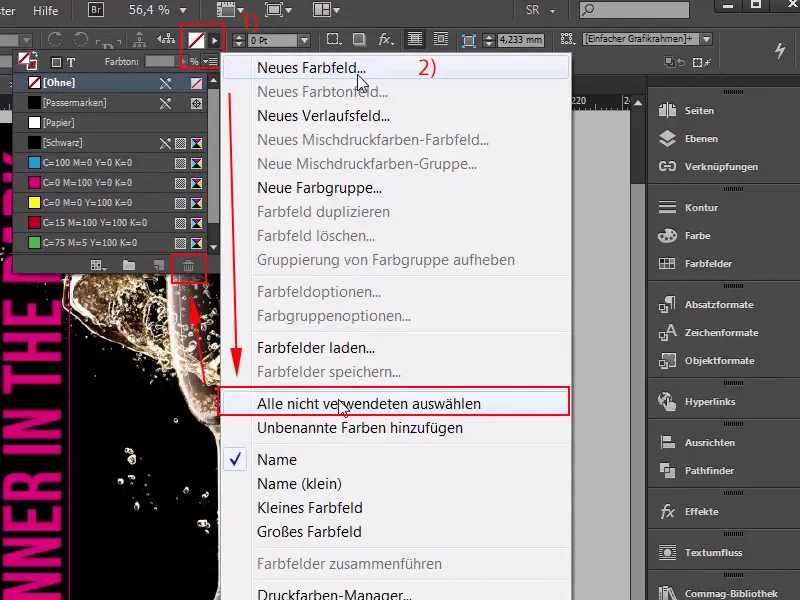Open the Zeichenformate panel
The height and width of the screenshot is (600, 800).
pos(721,332)
